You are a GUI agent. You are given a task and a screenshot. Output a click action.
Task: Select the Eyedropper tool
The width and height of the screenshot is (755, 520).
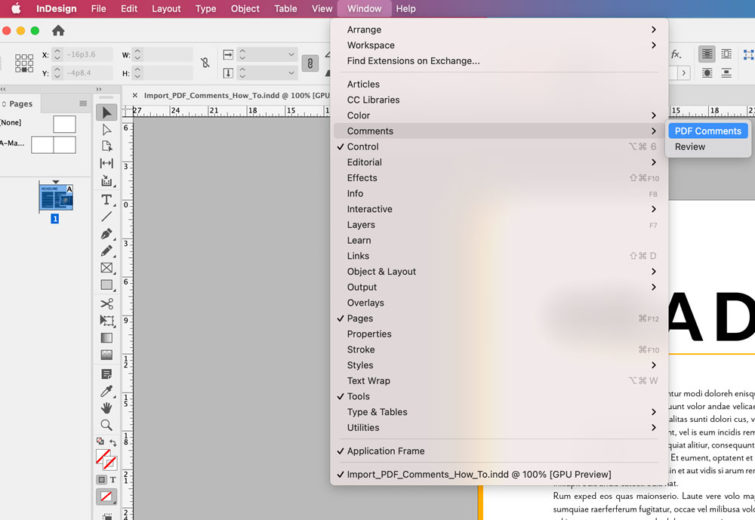[x=106, y=391]
